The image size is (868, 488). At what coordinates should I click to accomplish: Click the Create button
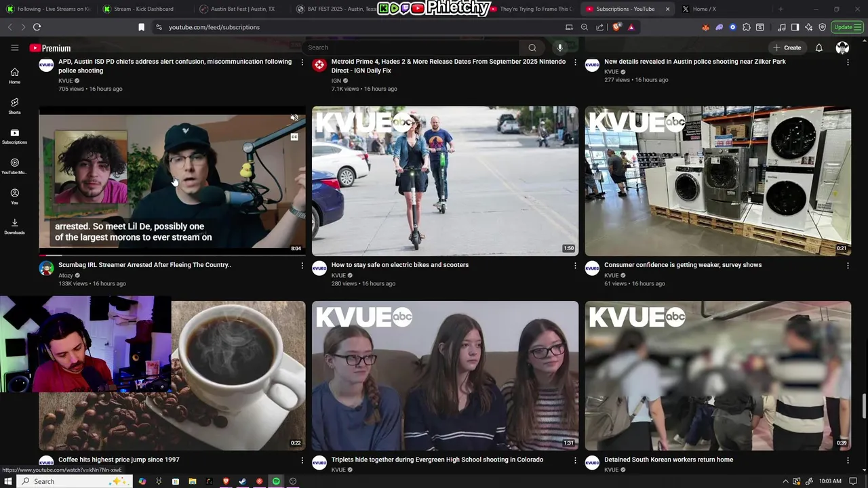787,47
